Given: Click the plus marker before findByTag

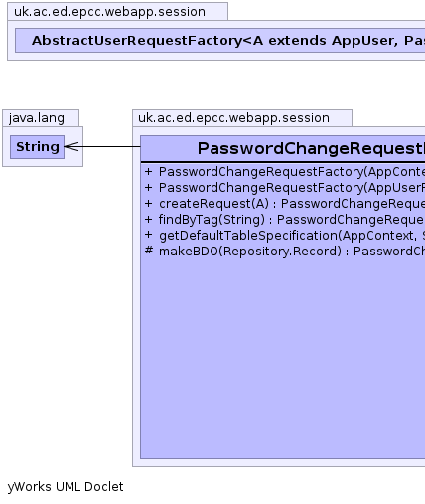Looking at the screenshot, I should click(x=149, y=220).
